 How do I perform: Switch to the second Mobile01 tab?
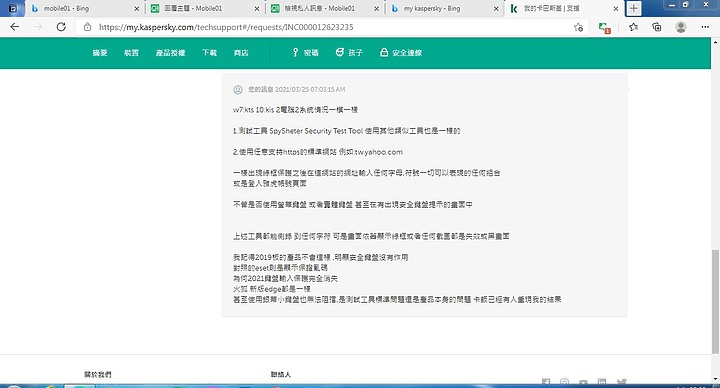(x=205, y=8)
